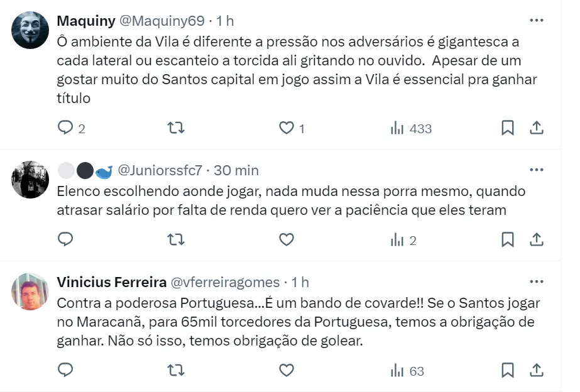Reply to Maquiny's tweet
This screenshot has height=392, width=580.
(66, 128)
